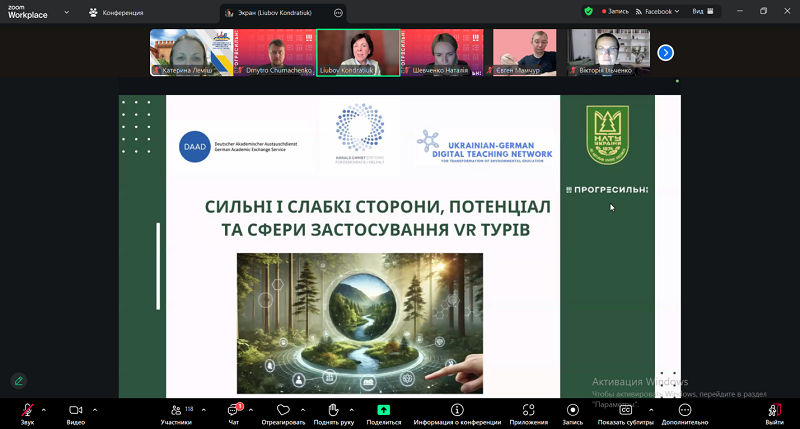Open the Чат chat panel
Image resolution: width=800 pixels, height=429 pixels.
tap(233, 411)
